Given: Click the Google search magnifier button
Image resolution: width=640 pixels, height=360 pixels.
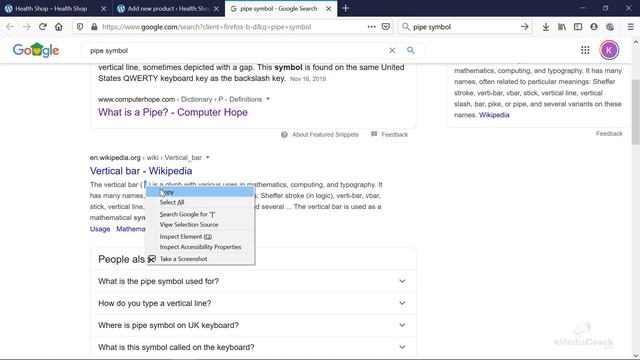Looking at the screenshot, I should tap(411, 50).
